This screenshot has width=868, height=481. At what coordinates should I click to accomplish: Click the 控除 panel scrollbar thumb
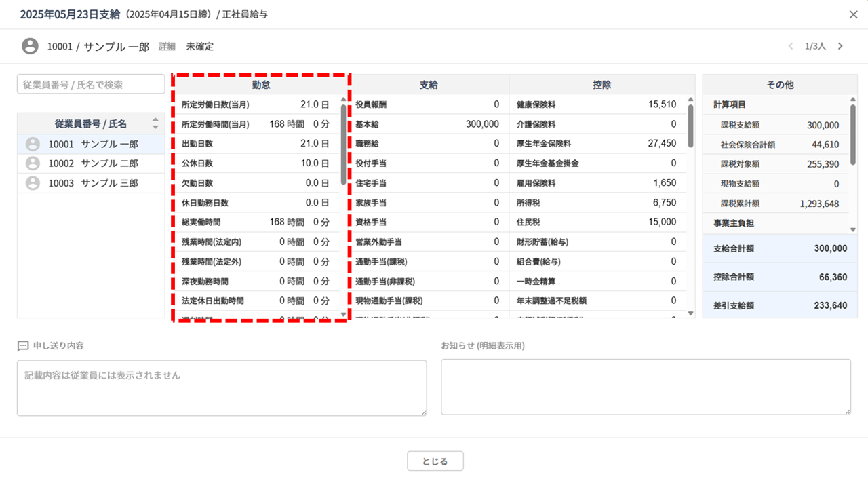pyautogui.click(x=691, y=126)
